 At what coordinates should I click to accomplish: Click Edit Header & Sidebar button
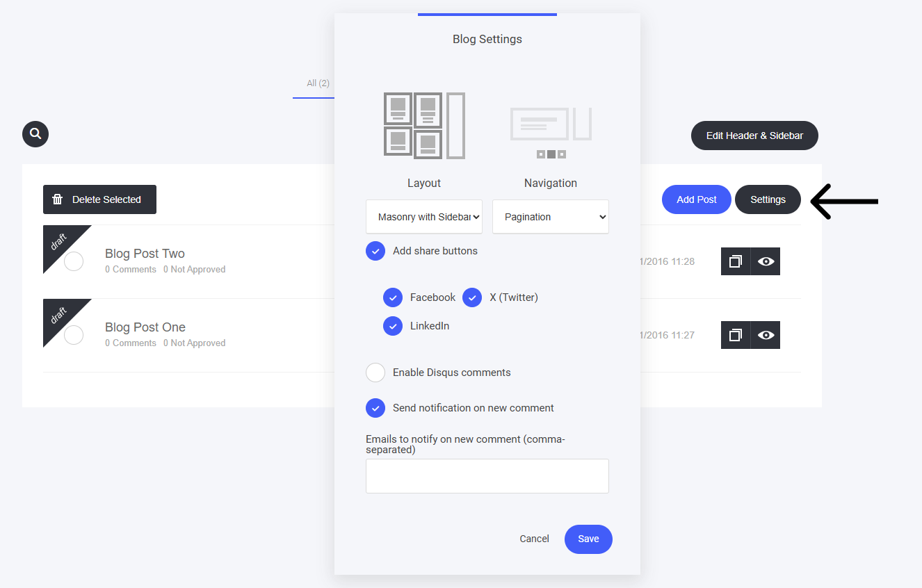(754, 136)
